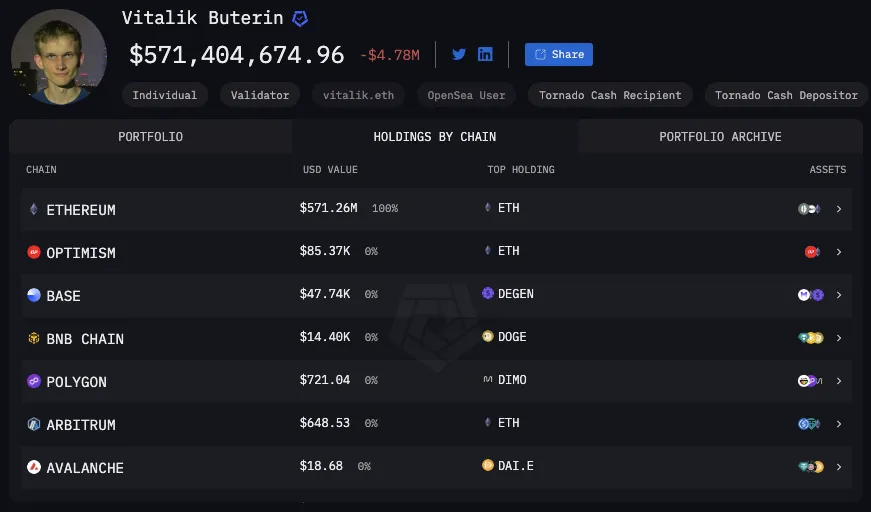The width and height of the screenshot is (871, 512).
Task: Click the BNB Chain logo icon
Action: point(34,338)
